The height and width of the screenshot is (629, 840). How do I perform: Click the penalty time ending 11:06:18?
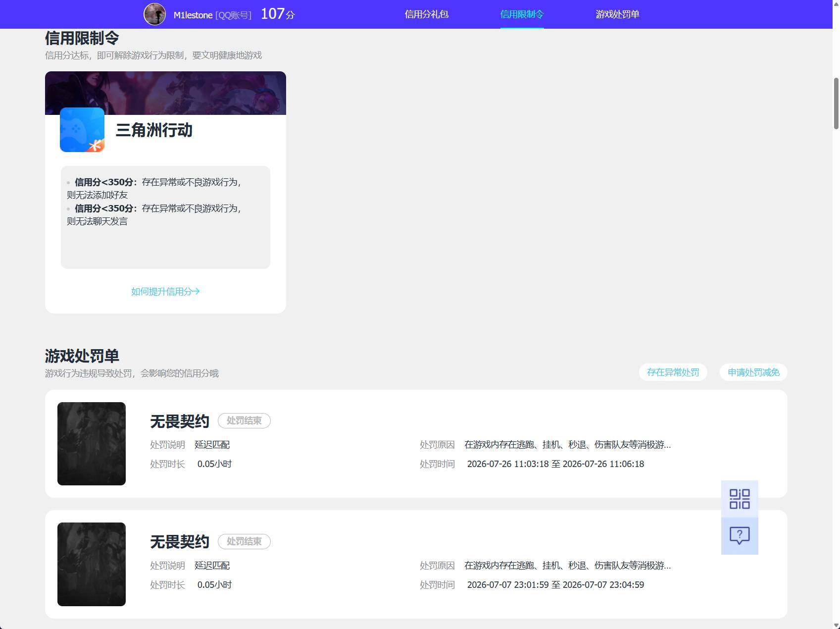coord(555,464)
